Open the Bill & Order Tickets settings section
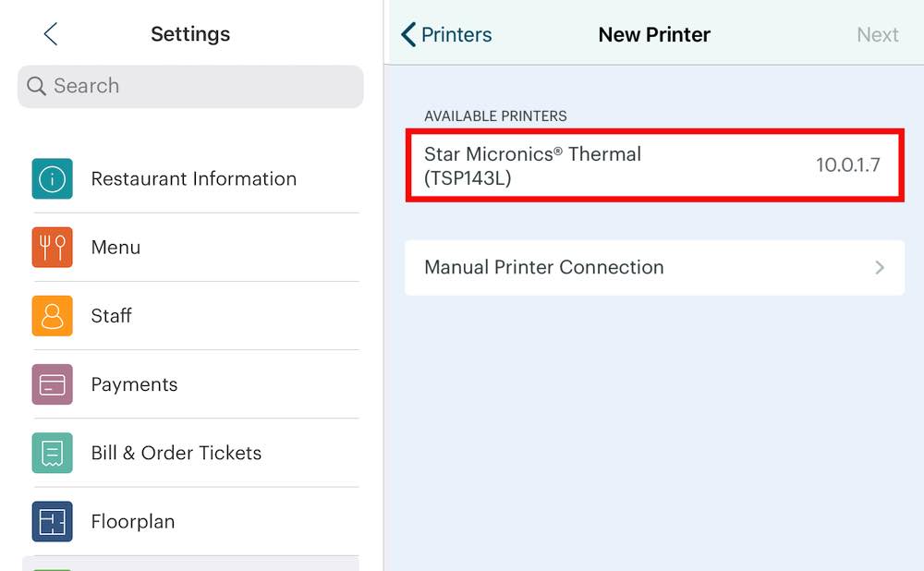This screenshot has height=571, width=924. pyautogui.click(x=176, y=453)
